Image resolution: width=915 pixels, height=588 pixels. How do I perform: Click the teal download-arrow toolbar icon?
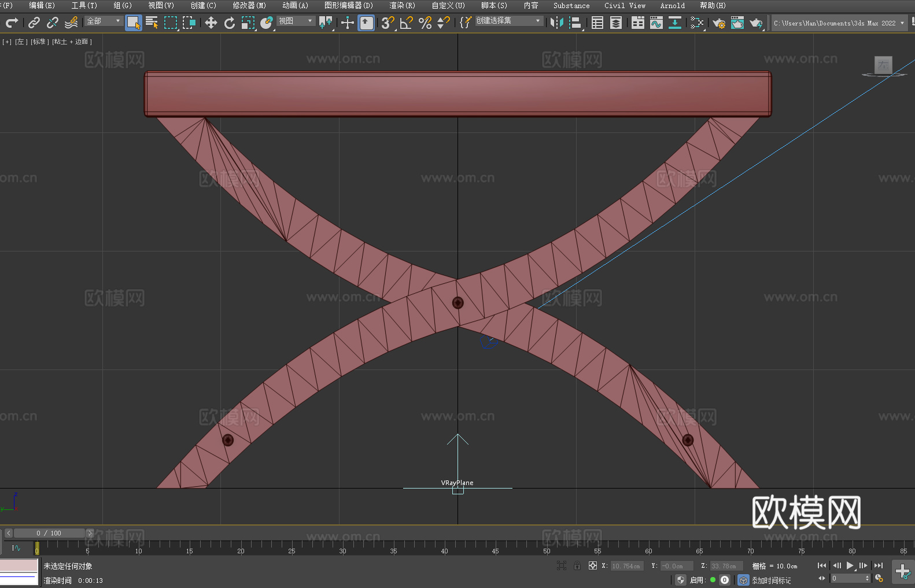[x=675, y=23]
